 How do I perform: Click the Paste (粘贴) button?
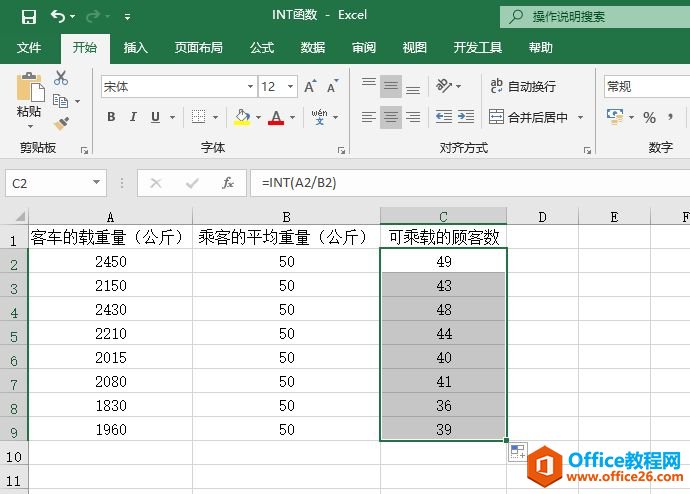(x=29, y=100)
